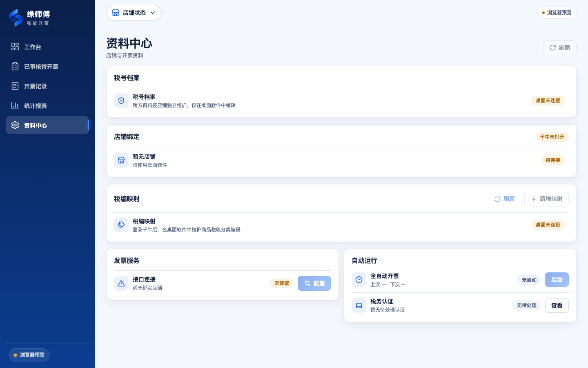This screenshot has height=368, width=588.
Task: Click the 店铺绑定 section title
Action: coord(127,137)
